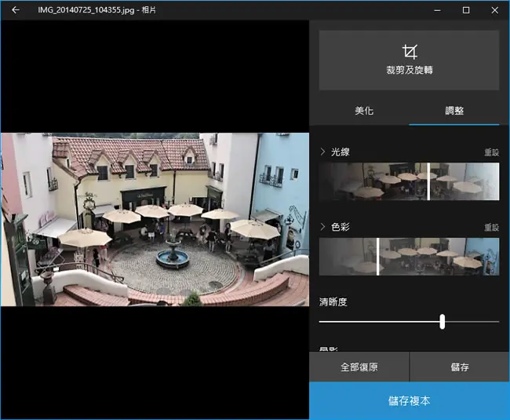This screenshot has width=510, height=420.
Task: Click the 儲存 button
Action: (460, 367)
